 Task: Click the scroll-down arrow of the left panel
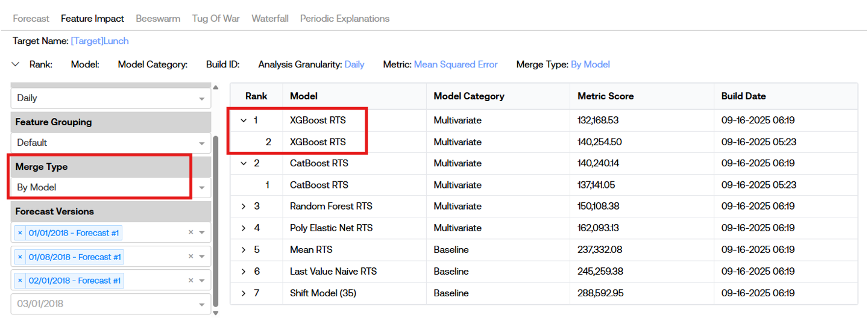[x=216, y=313]
